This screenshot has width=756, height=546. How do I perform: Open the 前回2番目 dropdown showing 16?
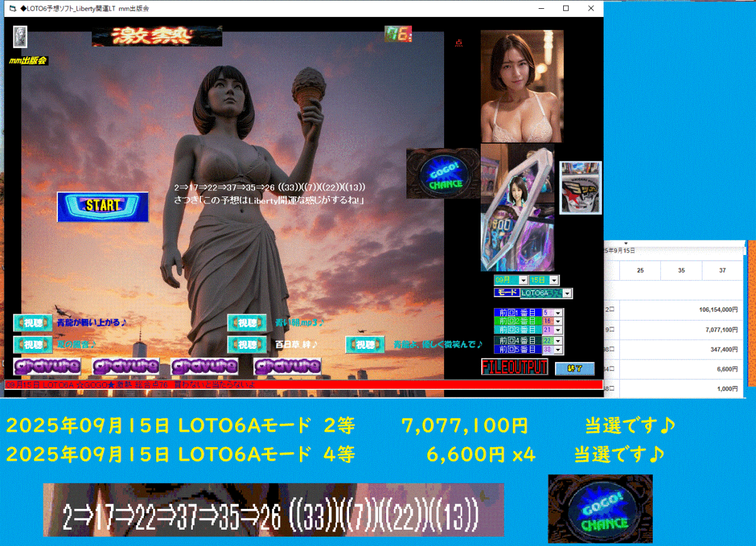pos(557,321)
